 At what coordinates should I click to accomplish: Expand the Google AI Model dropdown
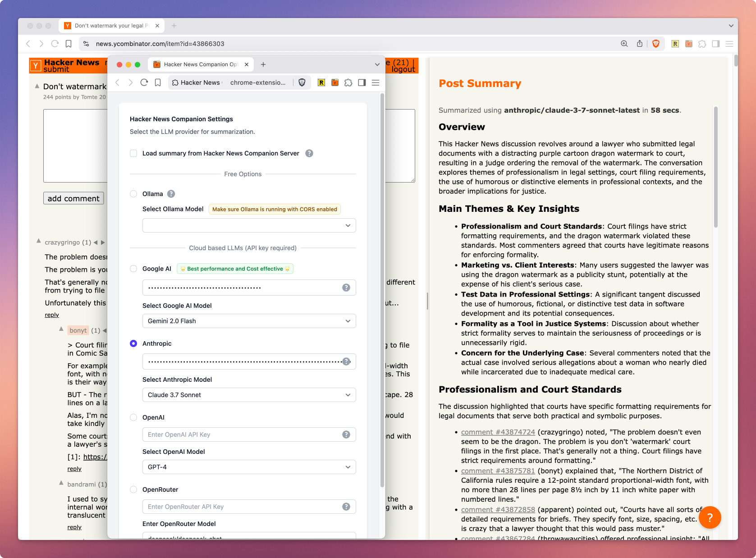pyautogui.click(x=249, y=321)
